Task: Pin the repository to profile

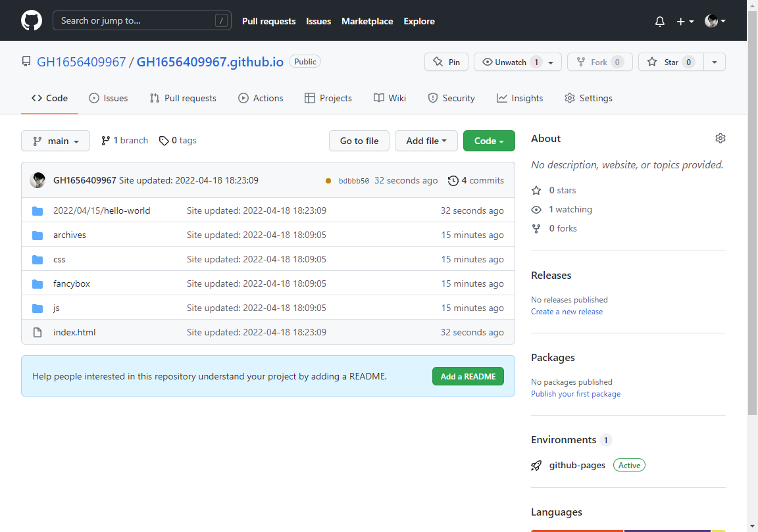Action: 446,62
